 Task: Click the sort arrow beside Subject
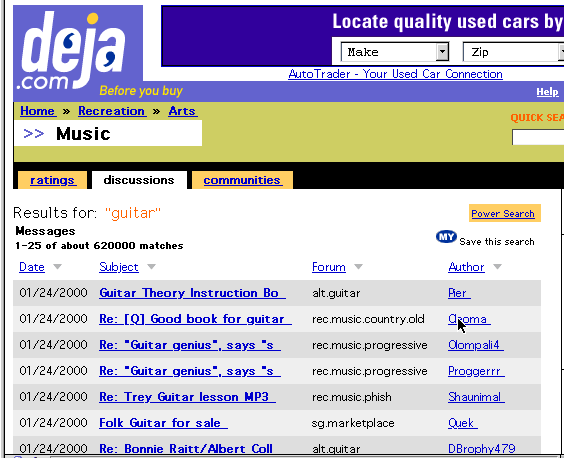click(151, 267)
